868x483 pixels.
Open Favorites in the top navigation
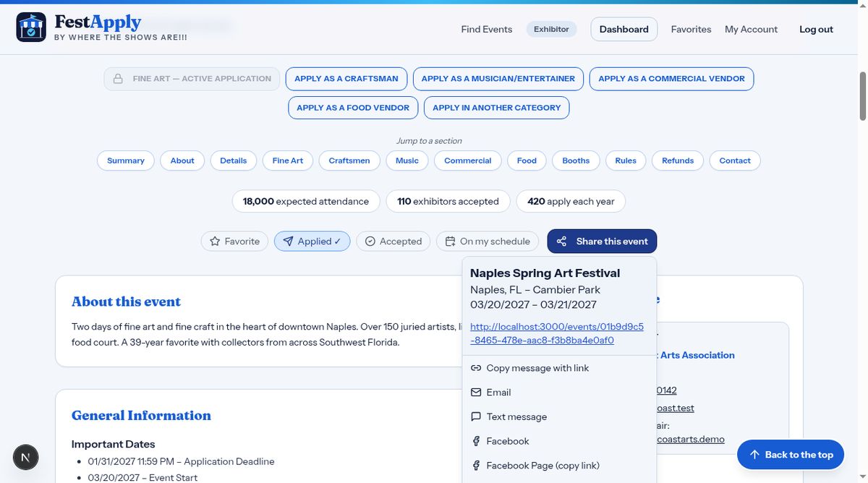tap(691, 30)
